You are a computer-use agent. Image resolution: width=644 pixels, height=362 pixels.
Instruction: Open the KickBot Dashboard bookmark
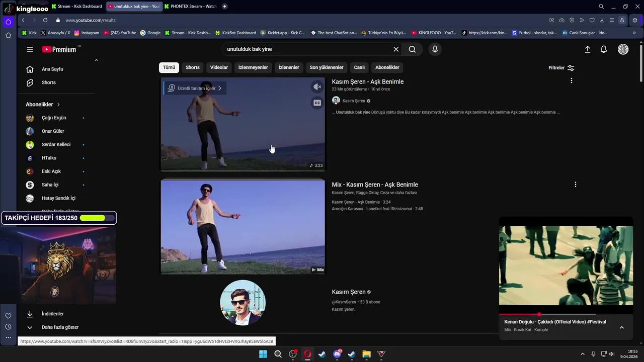(x=235, y=33)
